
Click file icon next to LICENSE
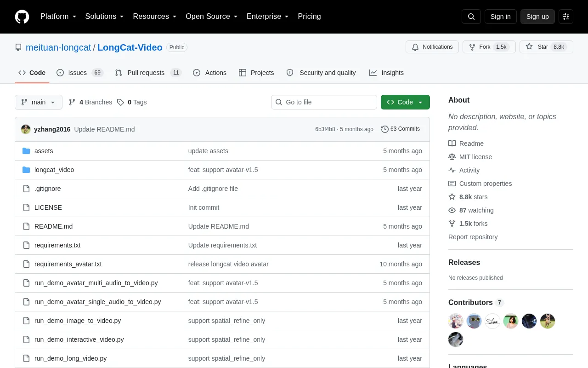click(x=26, y=207)
